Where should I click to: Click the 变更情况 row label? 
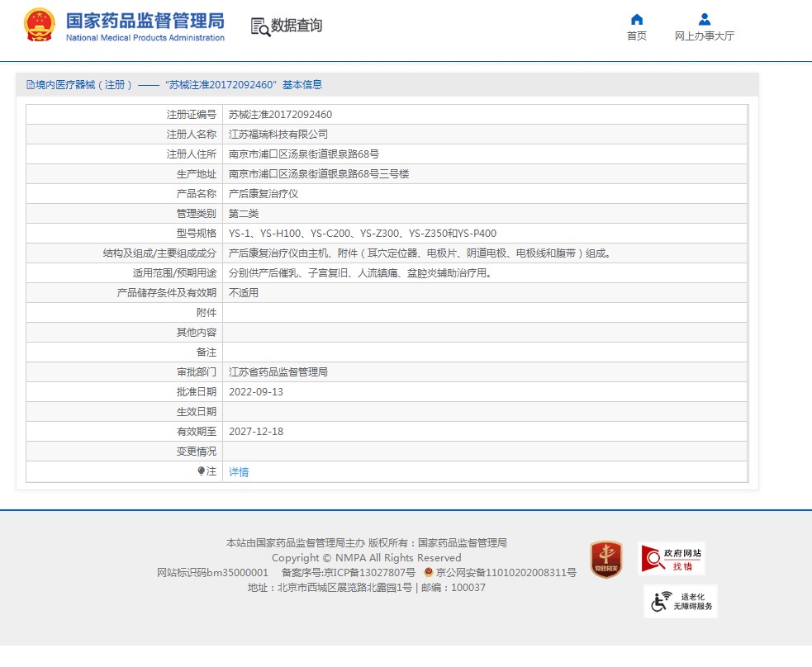(x=197, y=452)
